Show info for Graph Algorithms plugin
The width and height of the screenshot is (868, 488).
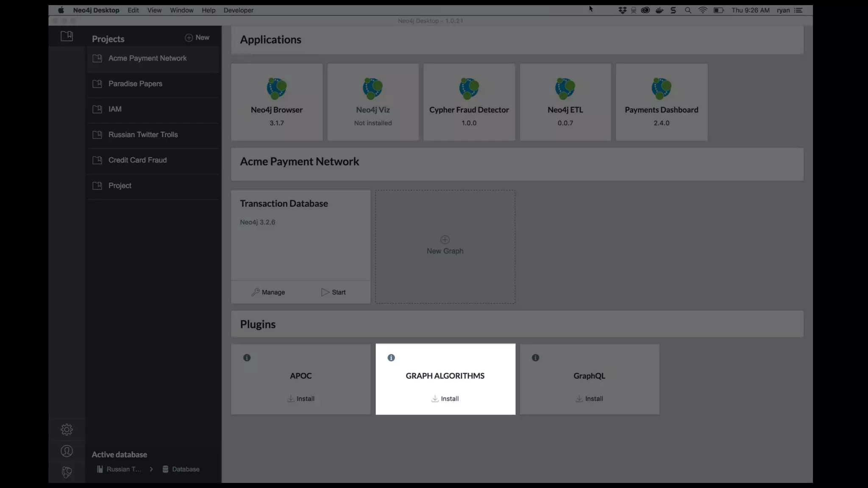(x=391, y=358)
